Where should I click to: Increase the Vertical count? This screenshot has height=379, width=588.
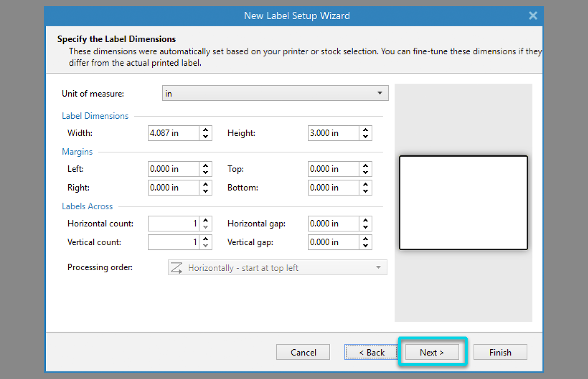(x=205, y=239)
